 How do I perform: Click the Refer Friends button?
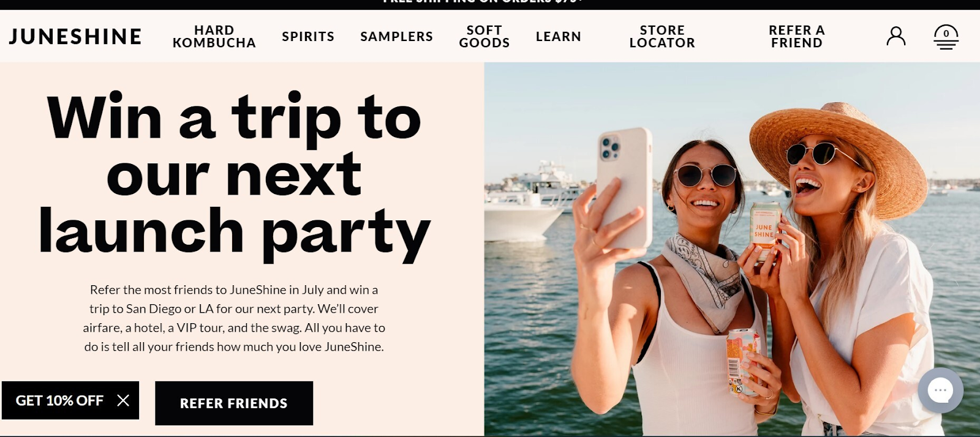pos(234,403)
